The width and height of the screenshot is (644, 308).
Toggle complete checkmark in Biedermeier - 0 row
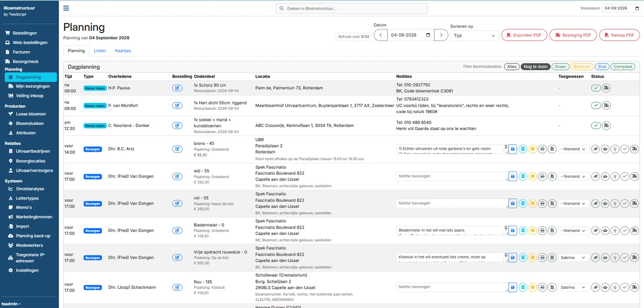tap(625, 230)
